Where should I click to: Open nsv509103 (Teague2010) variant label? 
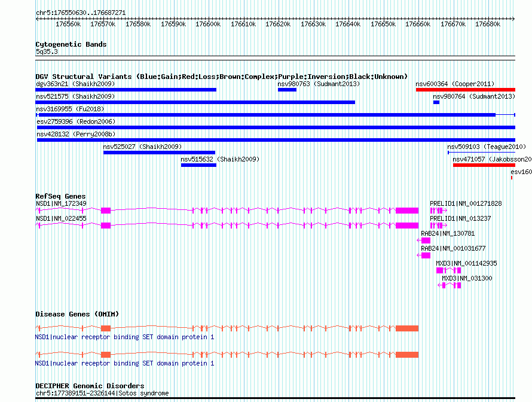pyautogui.click(x=487, y=147)
